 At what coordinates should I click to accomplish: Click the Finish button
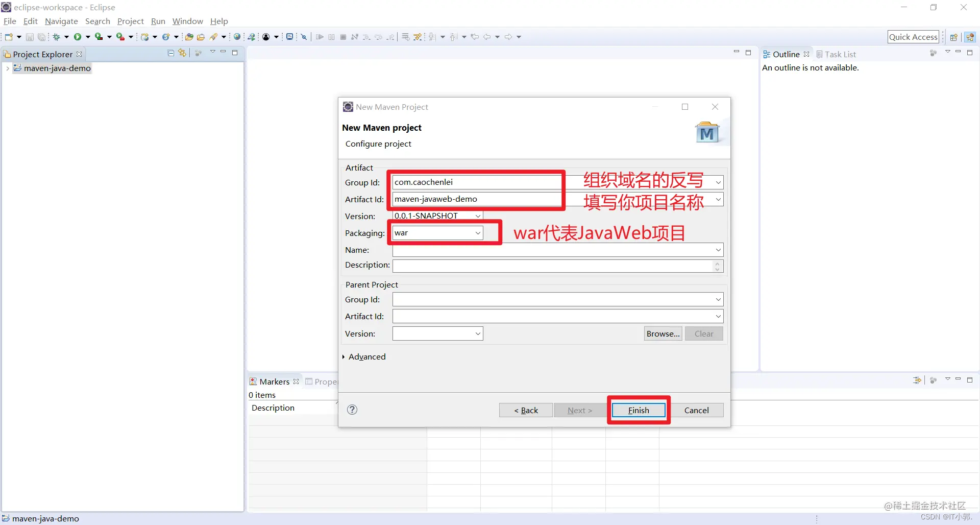[x=639, y=410]
